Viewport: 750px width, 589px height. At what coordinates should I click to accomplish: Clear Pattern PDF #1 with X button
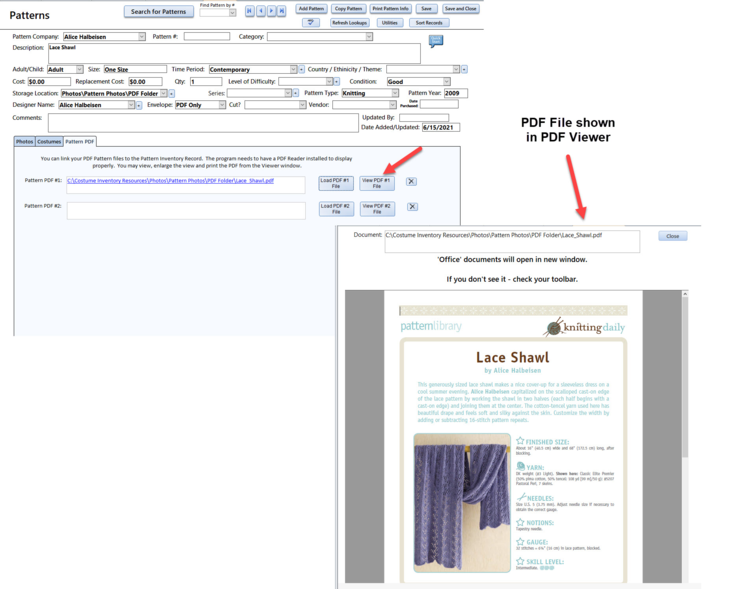click(411, 182)
